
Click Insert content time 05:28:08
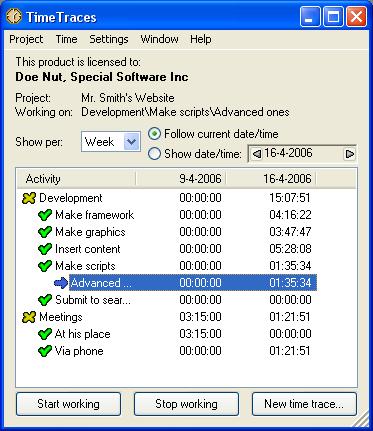(290, 249)
